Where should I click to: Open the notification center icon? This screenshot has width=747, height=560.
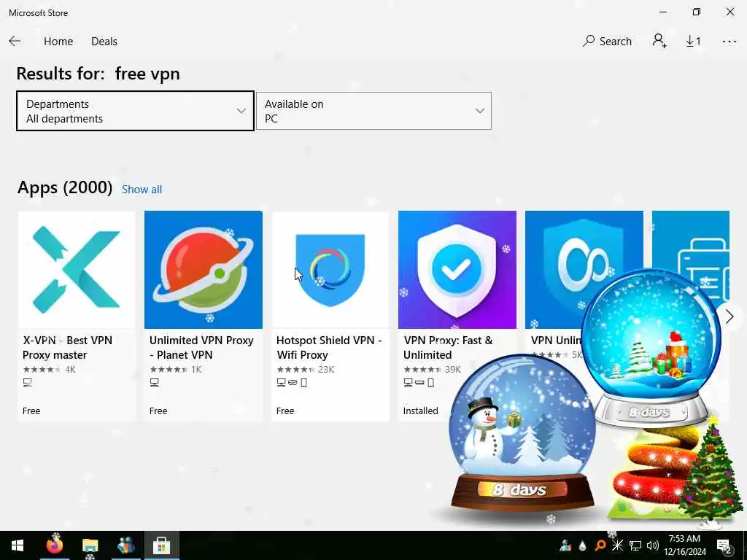pos(724,545)
